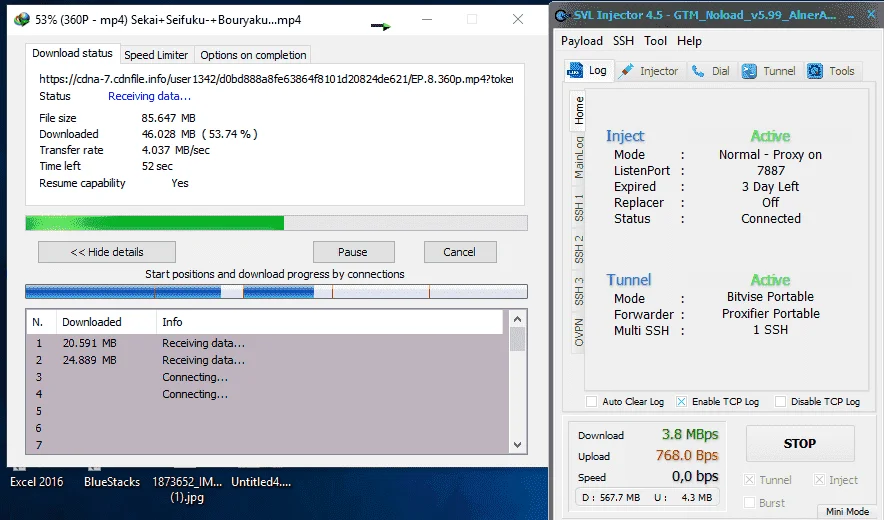888x520 pixels.
Task: Close the IDM download window
Action: [518, 19]
